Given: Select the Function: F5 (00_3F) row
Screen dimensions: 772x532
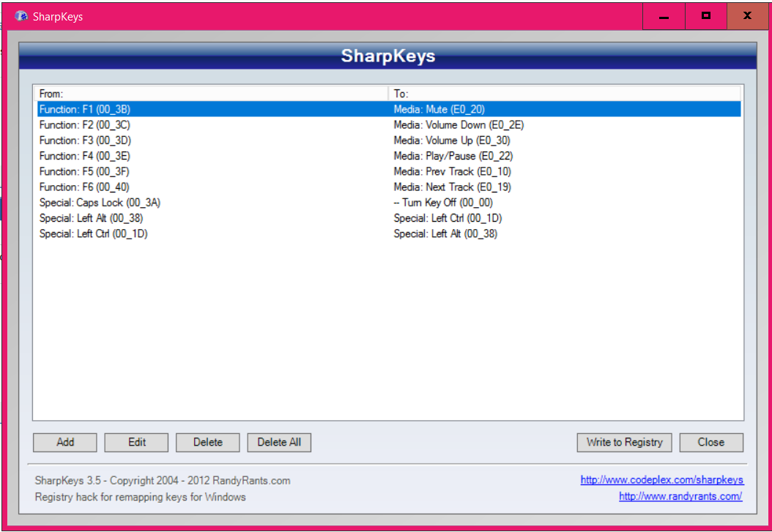Looking at the screenshot, I should click(389, 171).
